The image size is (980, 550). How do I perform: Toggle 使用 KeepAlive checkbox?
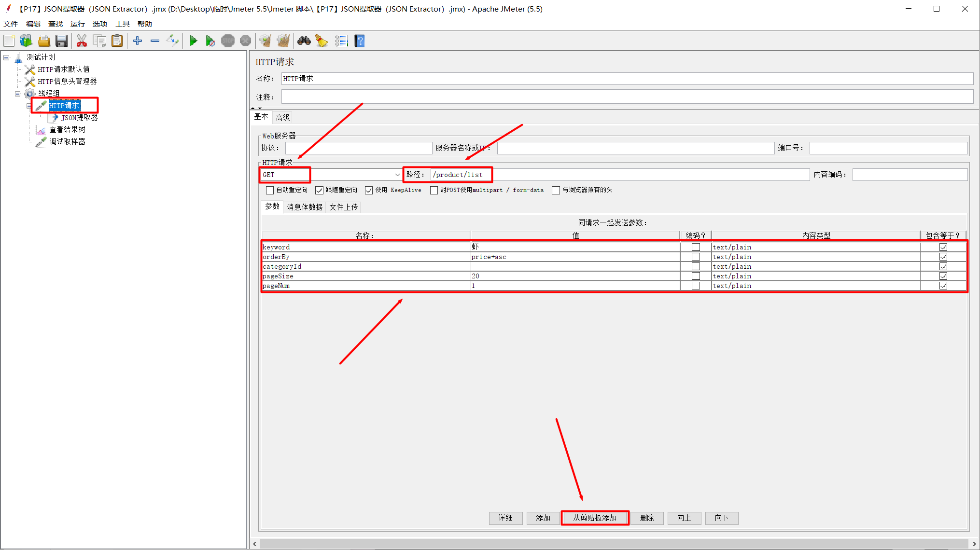[369, 190]
